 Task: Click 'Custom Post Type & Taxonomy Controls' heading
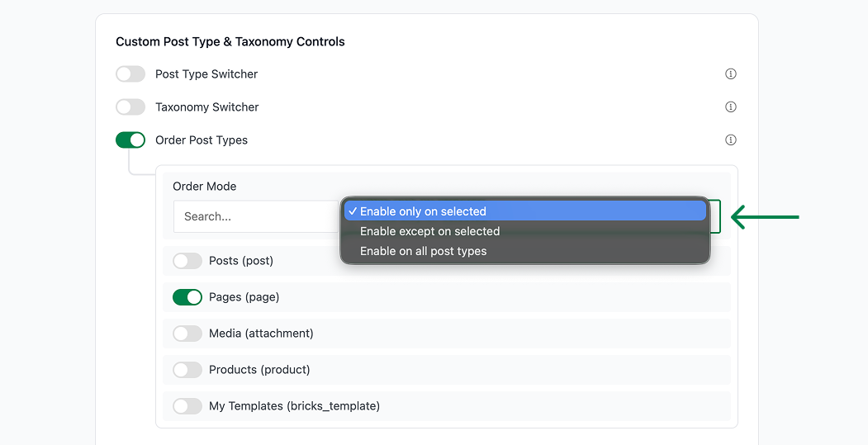[230, 42]
